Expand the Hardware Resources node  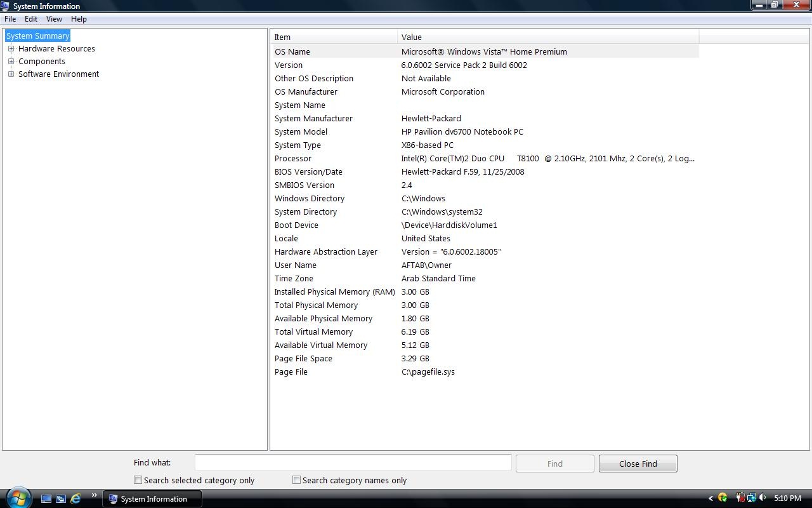11,48
